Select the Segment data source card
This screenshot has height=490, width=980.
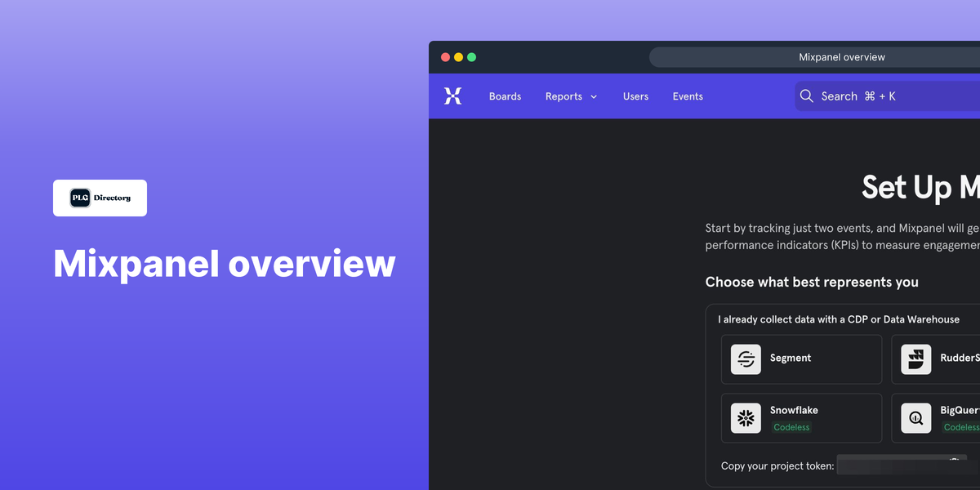click(x=800, y=359)
